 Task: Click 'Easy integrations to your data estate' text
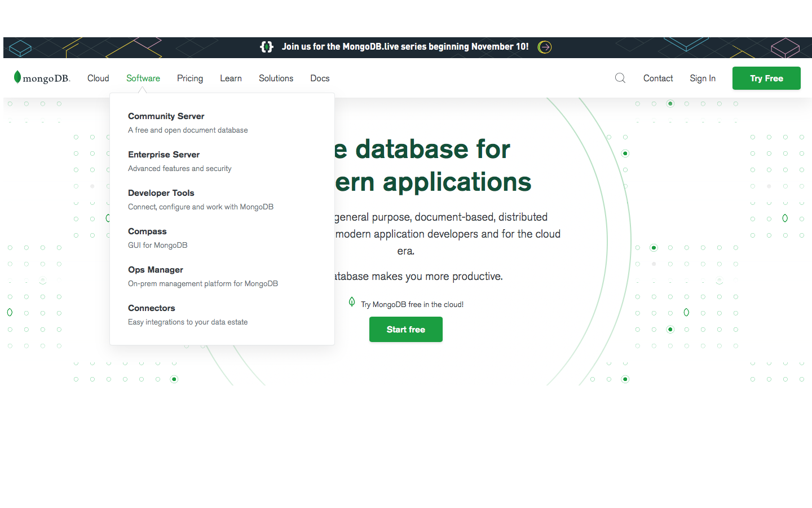(188, 322)
